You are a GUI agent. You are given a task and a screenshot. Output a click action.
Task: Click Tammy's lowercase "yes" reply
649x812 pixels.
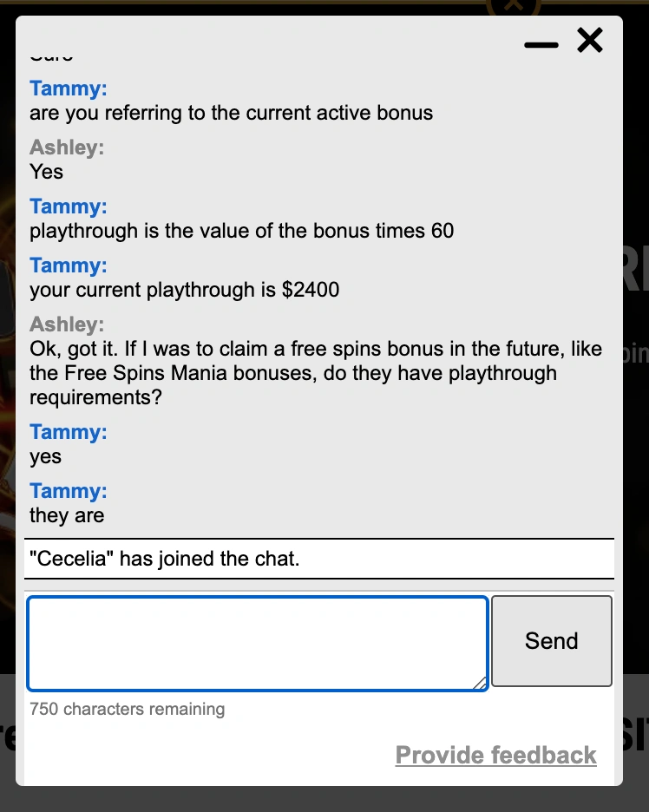[46, 456]
